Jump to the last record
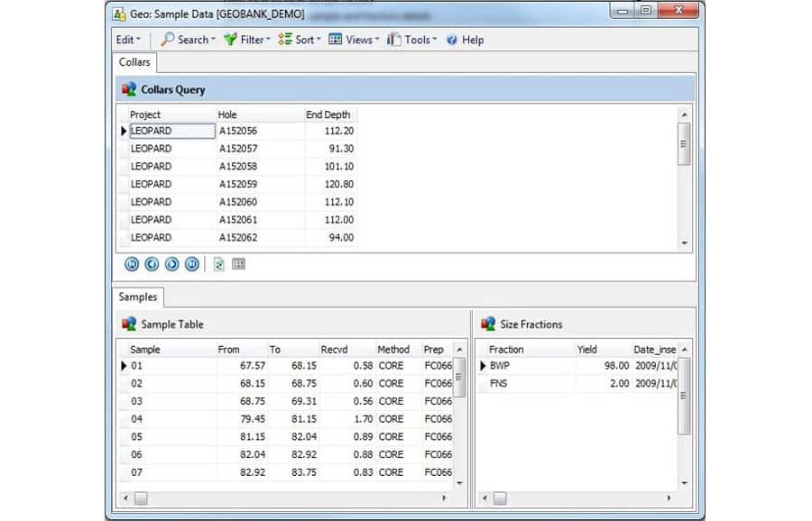 [x=191, y=264]
